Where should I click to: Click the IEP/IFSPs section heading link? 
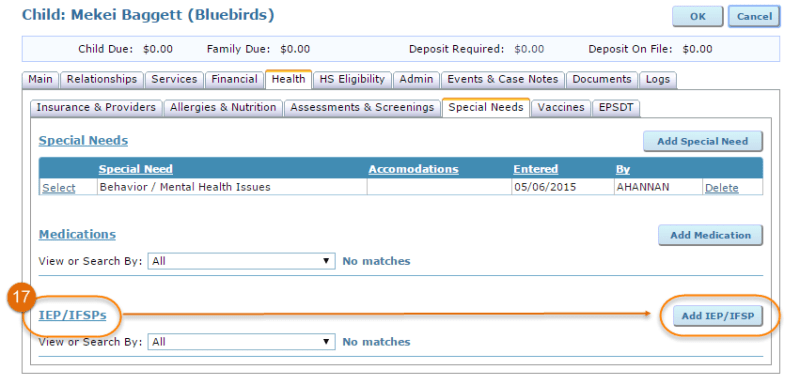(72, 315)
